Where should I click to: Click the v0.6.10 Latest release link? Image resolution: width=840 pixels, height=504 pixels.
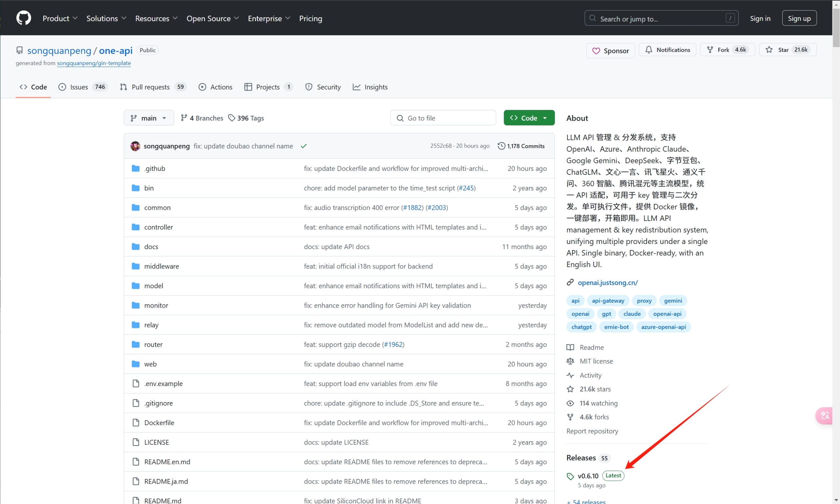(588, 475)
